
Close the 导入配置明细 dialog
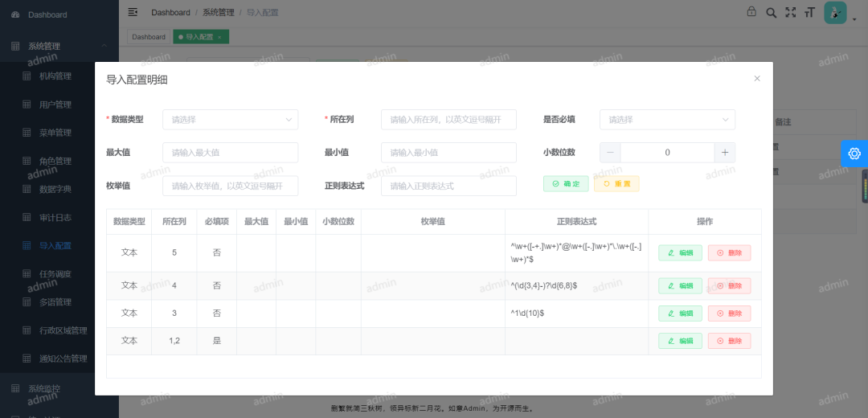(x=757, y=79)
